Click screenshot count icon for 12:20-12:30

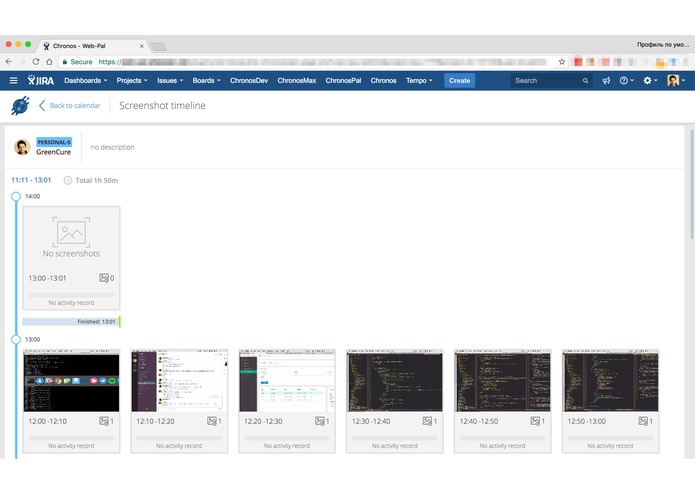320,421
